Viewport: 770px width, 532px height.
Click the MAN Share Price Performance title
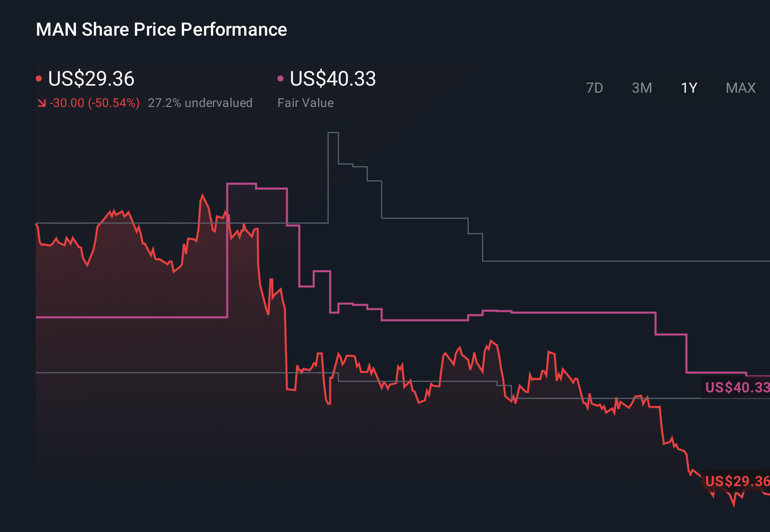pyautogui.click(x=161, y=30)
